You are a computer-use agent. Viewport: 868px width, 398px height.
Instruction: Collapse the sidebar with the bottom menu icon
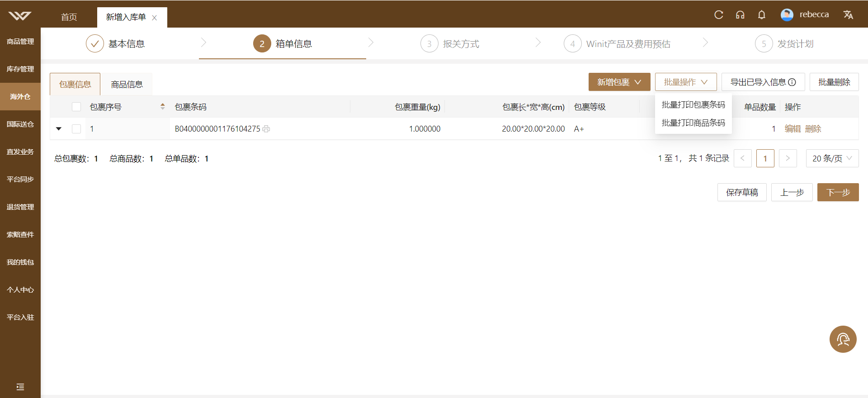[20, 387]
